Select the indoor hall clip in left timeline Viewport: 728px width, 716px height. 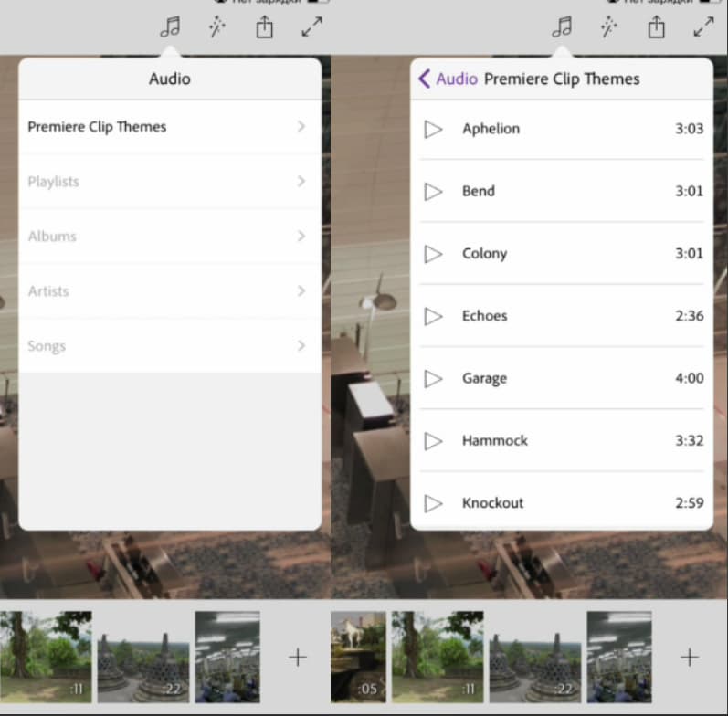click(x=227, y=657)
